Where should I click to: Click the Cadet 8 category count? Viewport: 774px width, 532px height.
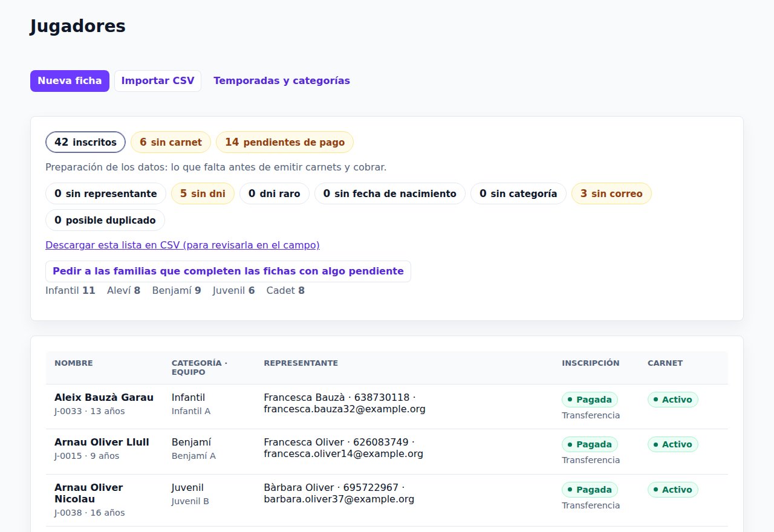[285, 290]
